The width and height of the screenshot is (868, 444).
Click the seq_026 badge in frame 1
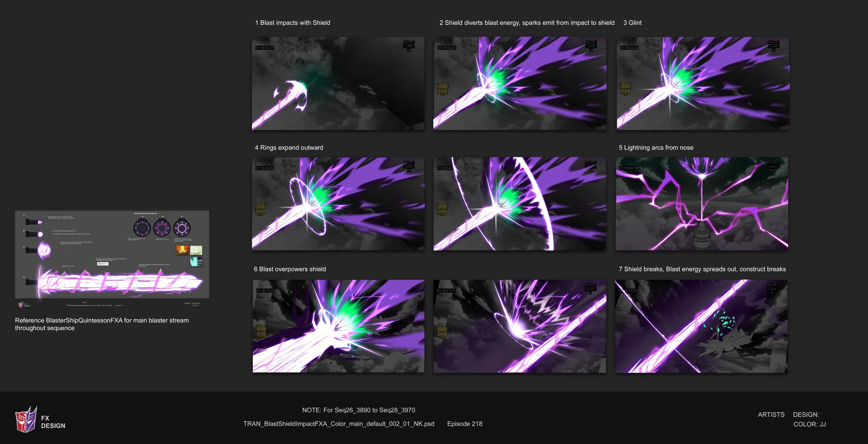pos(409,42)
